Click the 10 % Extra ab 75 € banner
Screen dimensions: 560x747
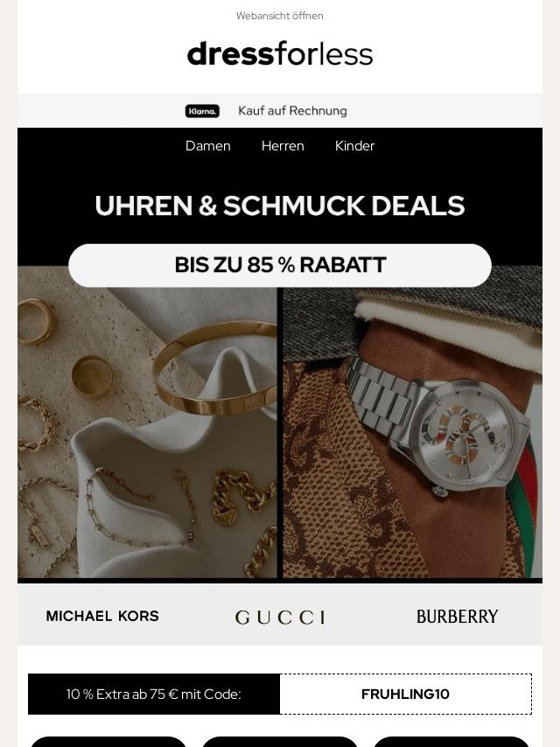153,695
